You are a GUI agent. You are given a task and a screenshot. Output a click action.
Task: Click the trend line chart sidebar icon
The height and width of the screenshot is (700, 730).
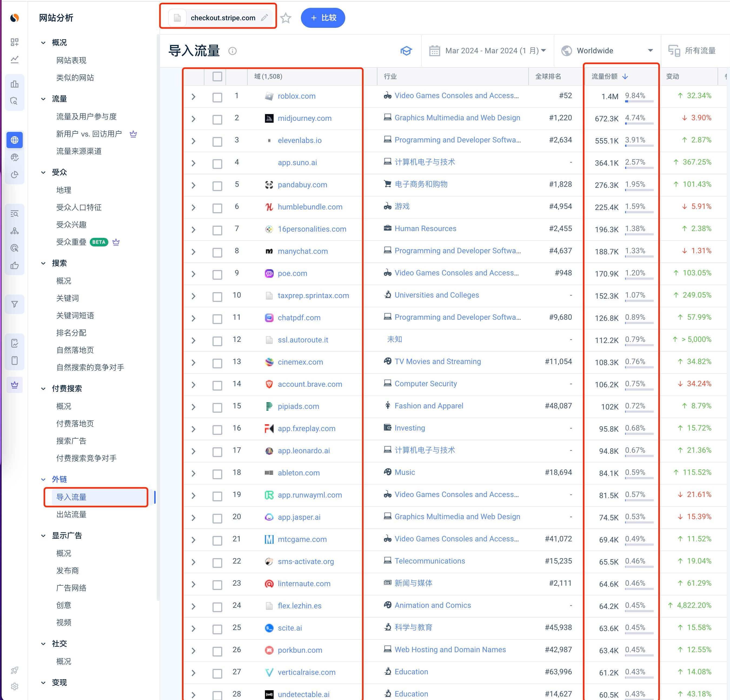(15, 59)
